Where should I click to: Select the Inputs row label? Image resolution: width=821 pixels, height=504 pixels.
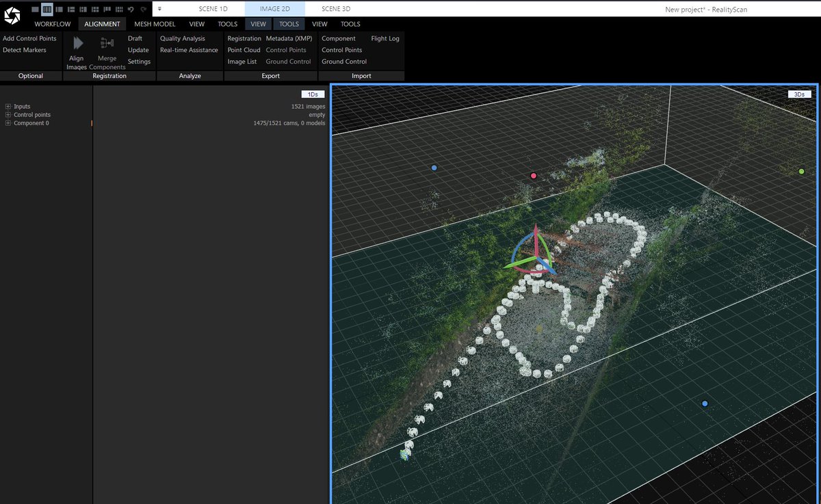click(22, 107)
